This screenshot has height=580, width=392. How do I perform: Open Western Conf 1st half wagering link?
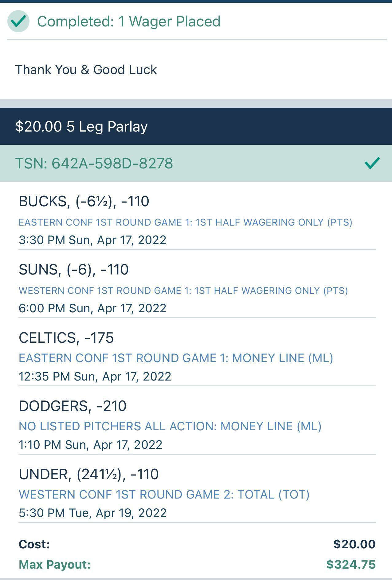click(x=183, y=290)
